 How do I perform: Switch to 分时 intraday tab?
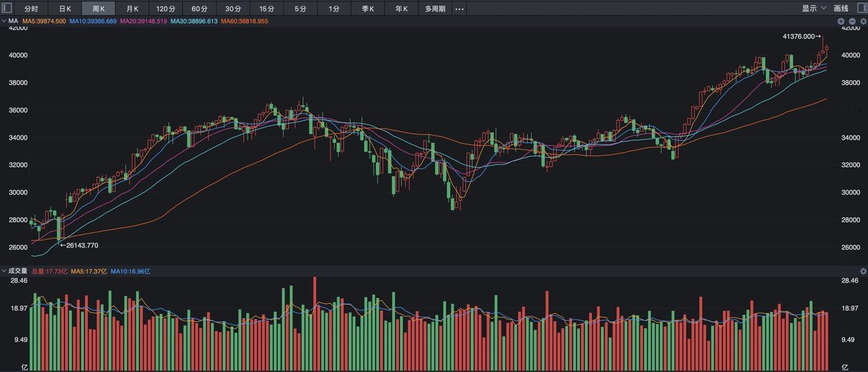tap(31, 9)
